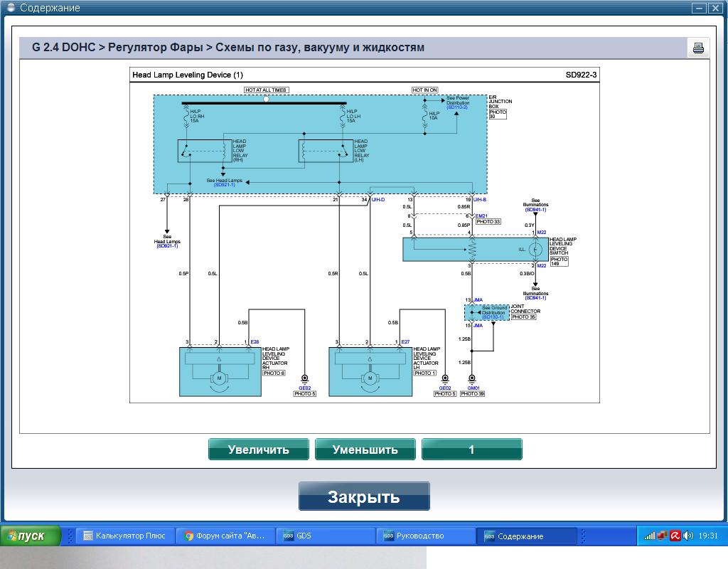Click the GM01 ground label
Image resolution: width=728 pixels, height=569 pixels.
pos(473,388)
